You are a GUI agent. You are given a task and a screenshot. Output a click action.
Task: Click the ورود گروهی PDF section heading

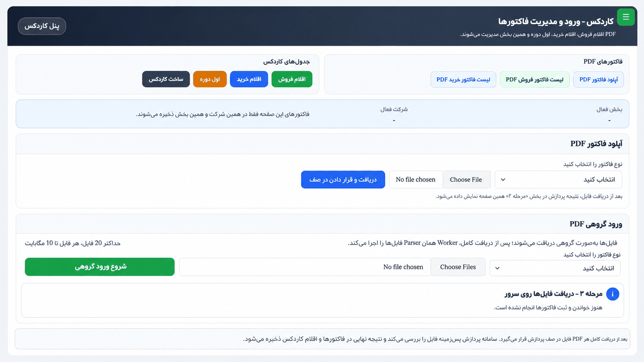pyautogui.click(x=596, y=224)
